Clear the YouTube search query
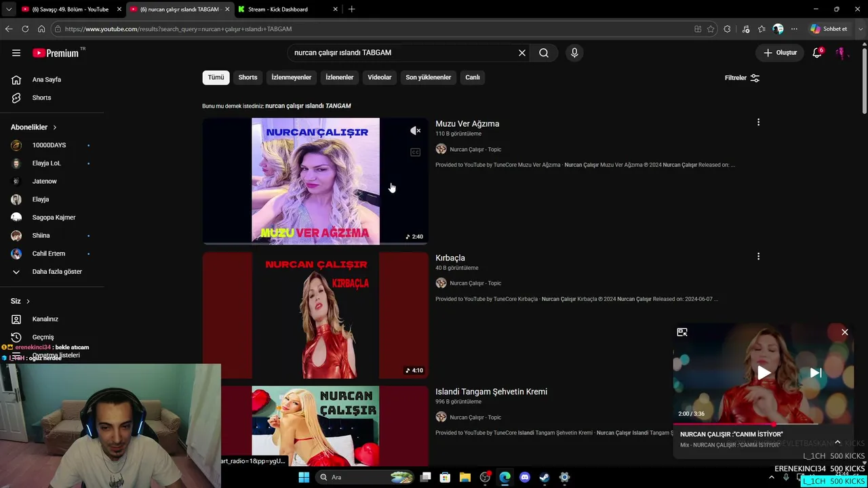The width and height of the screenshot is (868, 488). 522,53
